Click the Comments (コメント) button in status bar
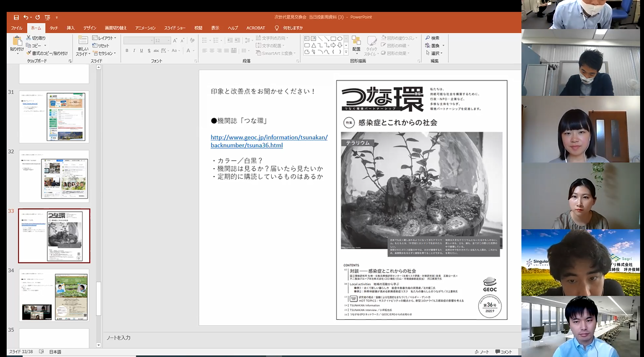The width and height of the screenshot is (644, 357). (x=504, y=352)
